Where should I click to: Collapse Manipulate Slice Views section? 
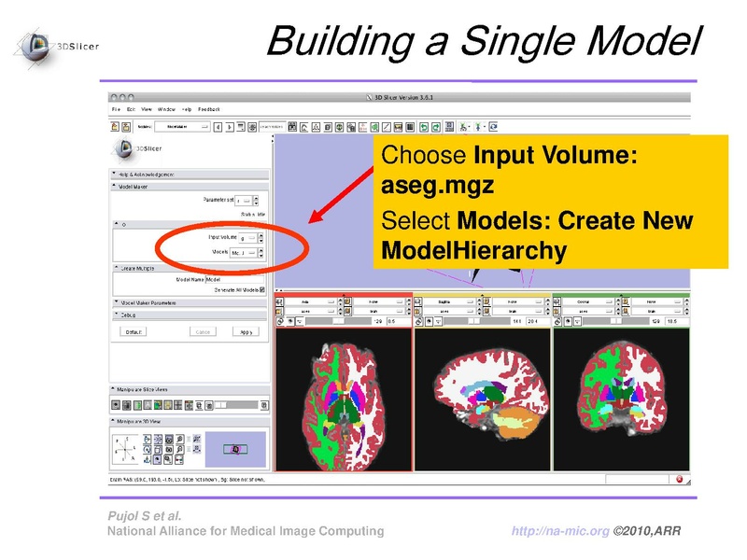click(190, 389)
